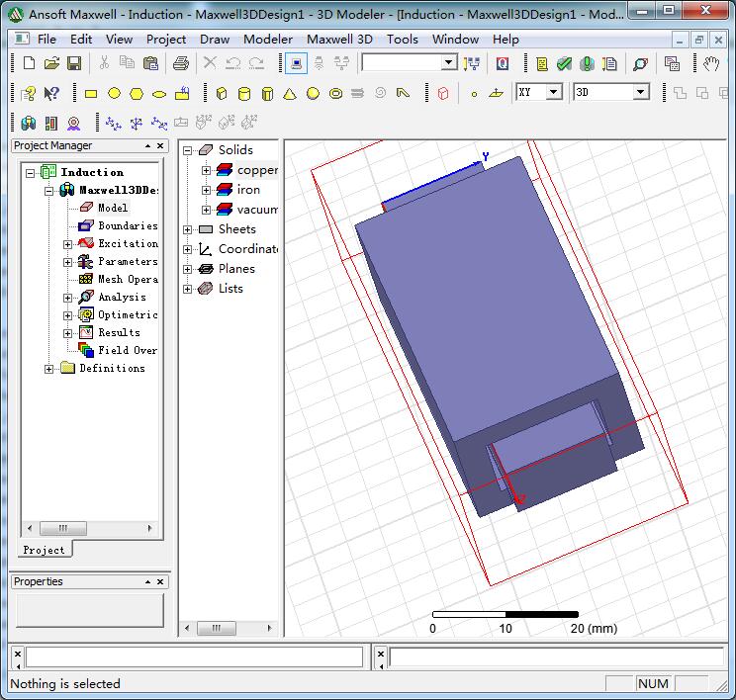Select the Model tree item
Viewport: 736px width, 700px height.
[113, 208]
